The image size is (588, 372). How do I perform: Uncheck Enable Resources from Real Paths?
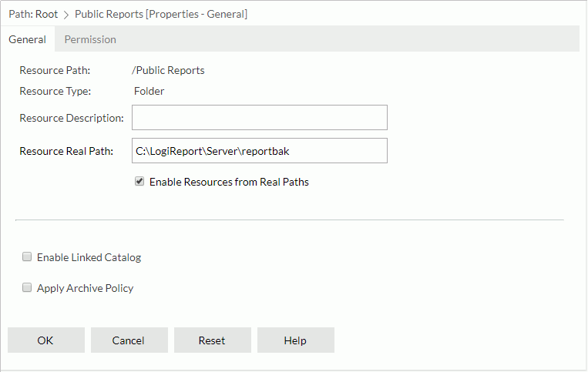coord(139,182)
